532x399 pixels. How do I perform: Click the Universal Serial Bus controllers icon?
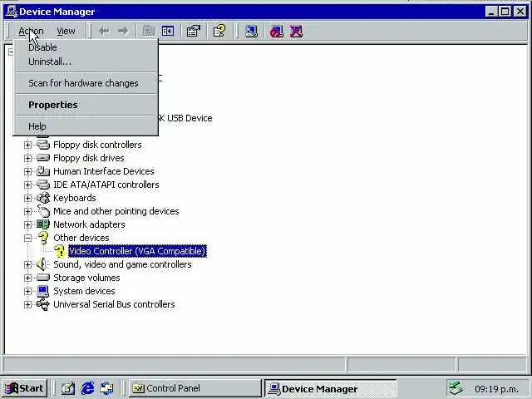(x=43, y=304)
